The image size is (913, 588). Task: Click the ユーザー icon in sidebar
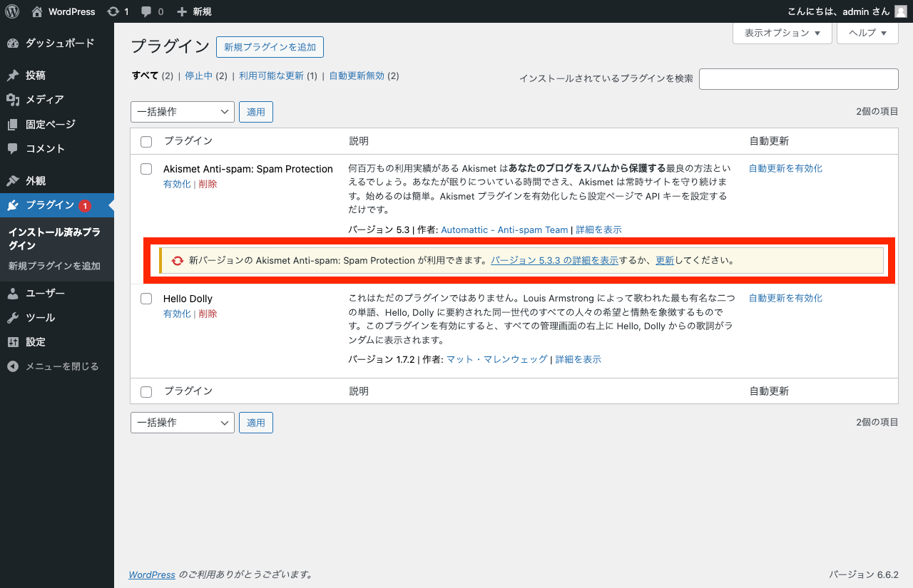tap(13, 294)
